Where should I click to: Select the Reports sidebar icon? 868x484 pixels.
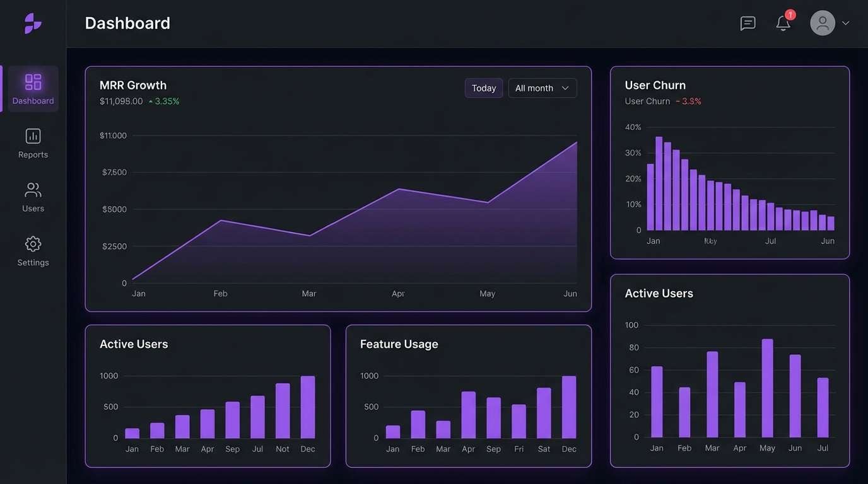coord(32,135)
